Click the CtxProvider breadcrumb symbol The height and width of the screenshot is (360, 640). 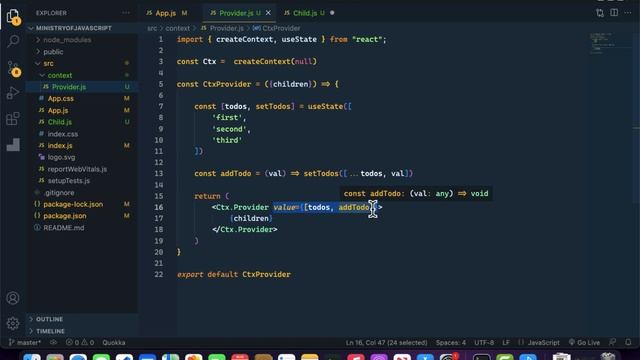[x=277, y=28]
